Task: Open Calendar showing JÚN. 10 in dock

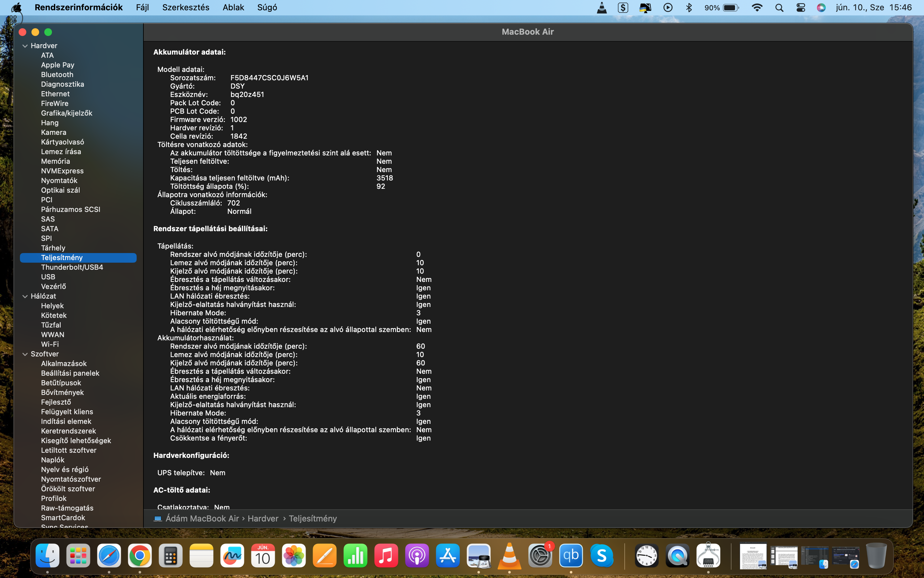Action: [x=263, y=556]
